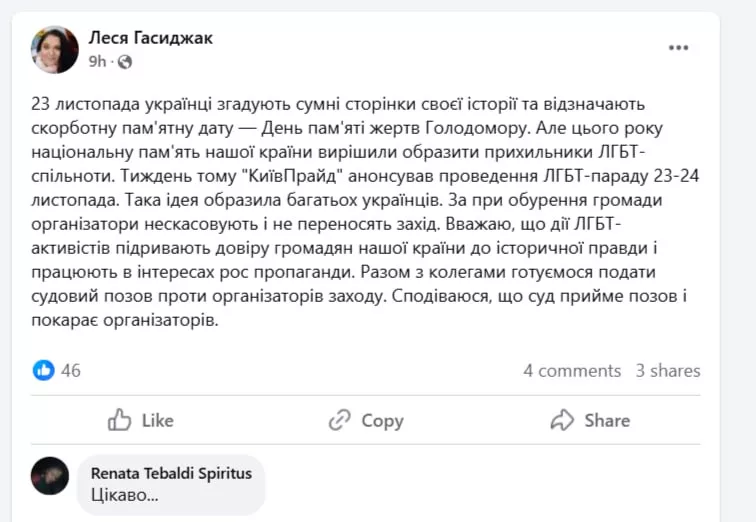Screen dimensions: 756x522
Task: Open the three-dot post options menu
Action: 679,48
